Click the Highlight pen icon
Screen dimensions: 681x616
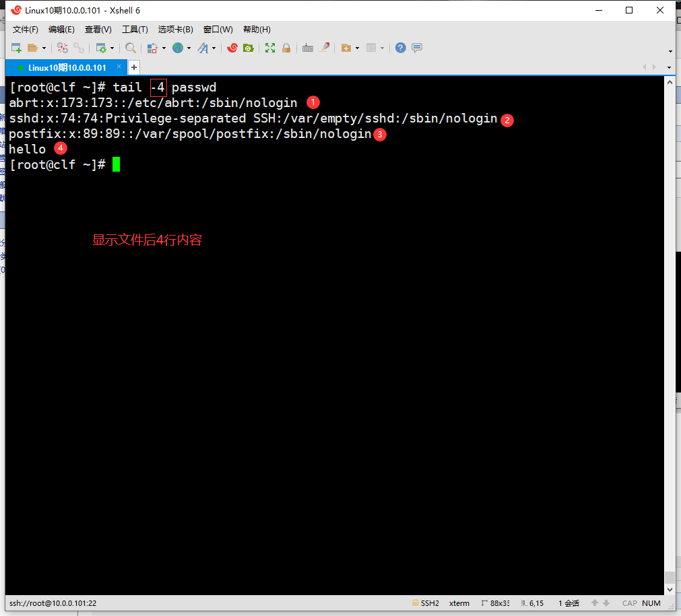(x=325, y=47)
